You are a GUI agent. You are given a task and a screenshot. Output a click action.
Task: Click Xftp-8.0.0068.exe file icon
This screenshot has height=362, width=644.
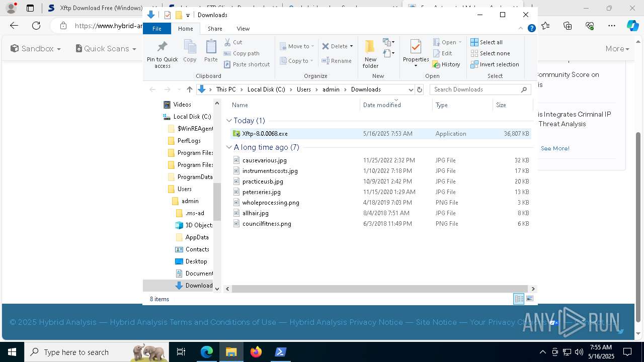point(236,134)
